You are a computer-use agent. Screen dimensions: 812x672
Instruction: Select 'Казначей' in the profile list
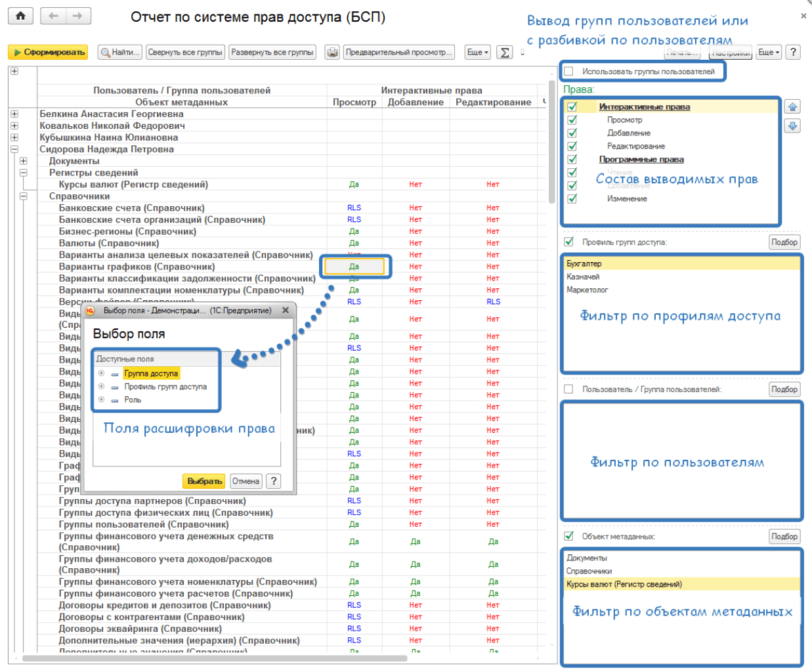(x=584, y=277)
